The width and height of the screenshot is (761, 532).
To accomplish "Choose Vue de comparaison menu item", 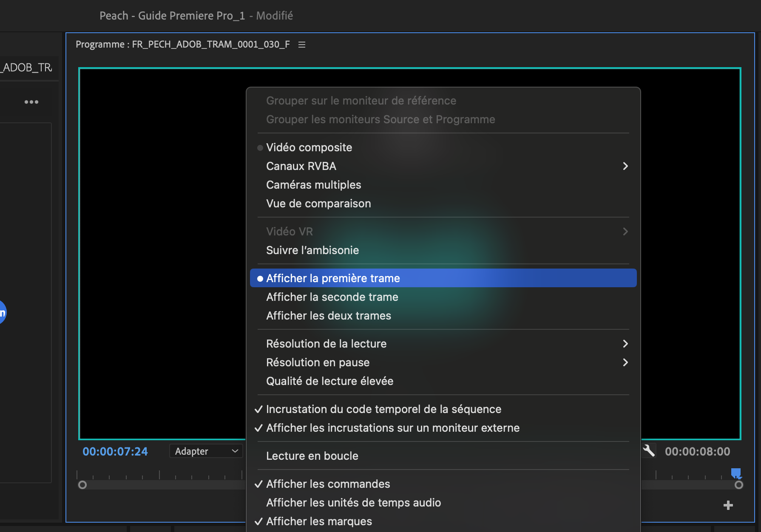I will point(318,204).
